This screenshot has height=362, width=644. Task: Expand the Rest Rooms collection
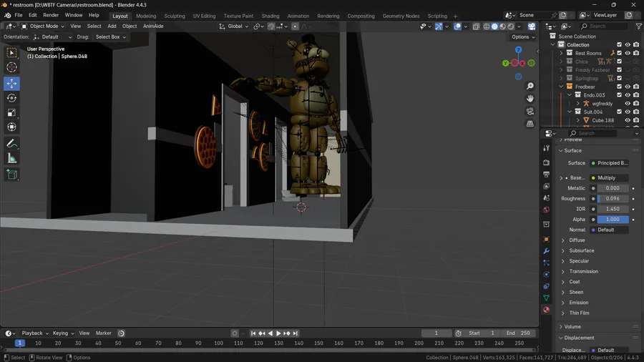pos(561,53)
